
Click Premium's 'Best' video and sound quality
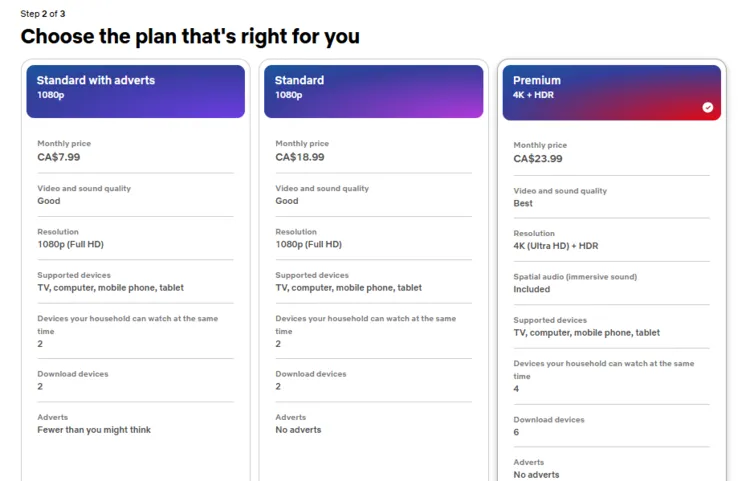(523, 203)
